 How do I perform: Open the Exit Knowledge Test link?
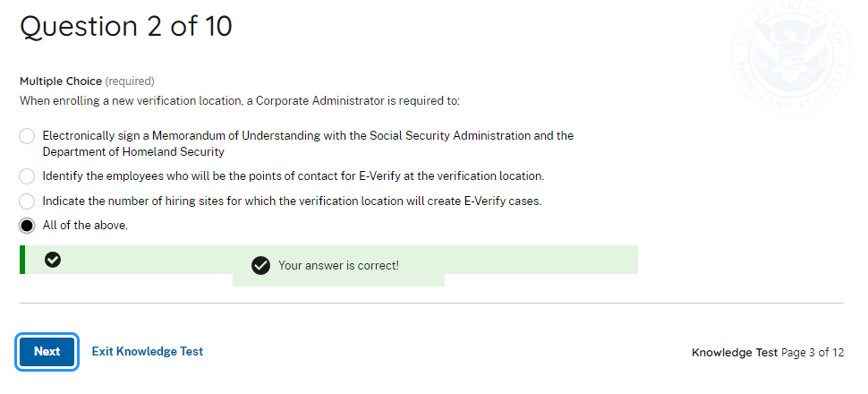(148, 352)
